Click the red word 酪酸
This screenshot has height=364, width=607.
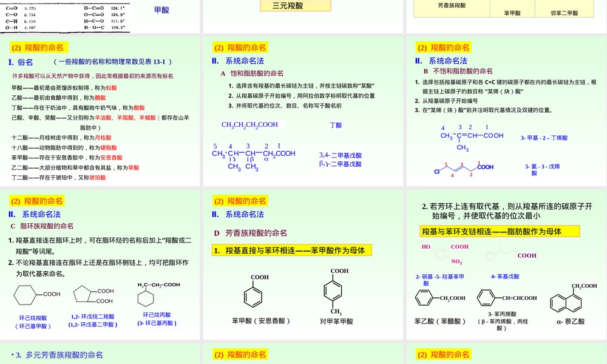point(139,108)
